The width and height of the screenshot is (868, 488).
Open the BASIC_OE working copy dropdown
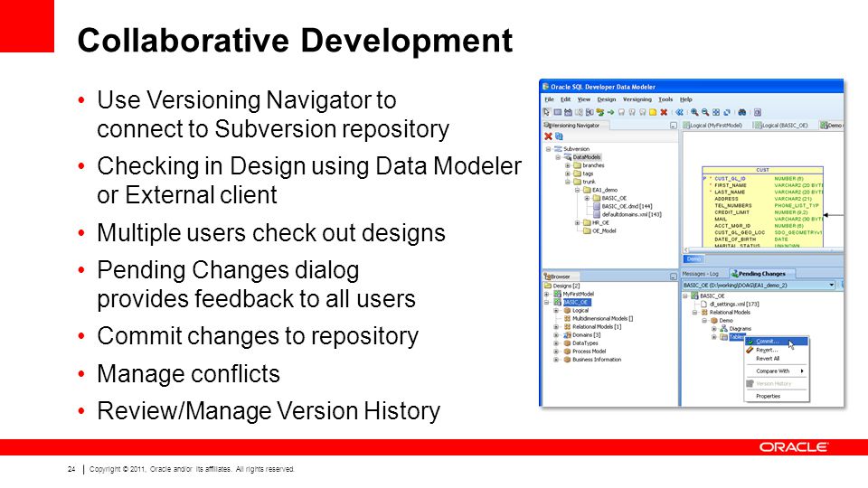832,285
